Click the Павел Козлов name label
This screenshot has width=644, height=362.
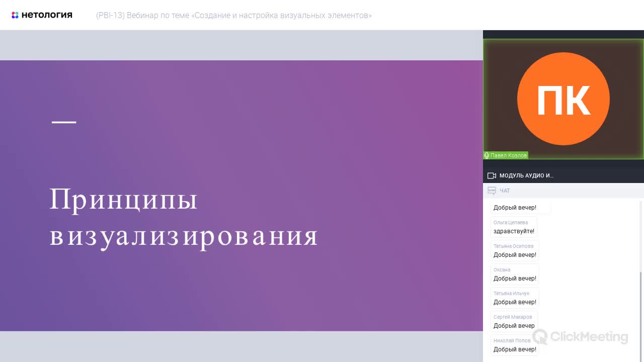pyautogui.click(x=509, y=155)
